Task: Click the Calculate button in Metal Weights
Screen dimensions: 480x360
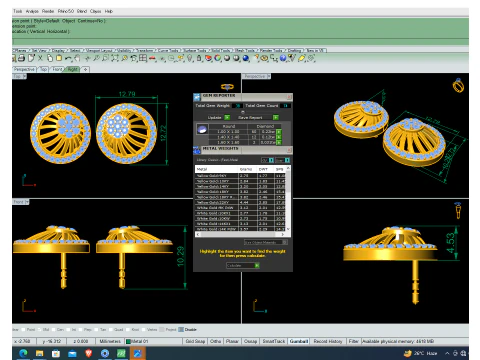Action: 243,265
